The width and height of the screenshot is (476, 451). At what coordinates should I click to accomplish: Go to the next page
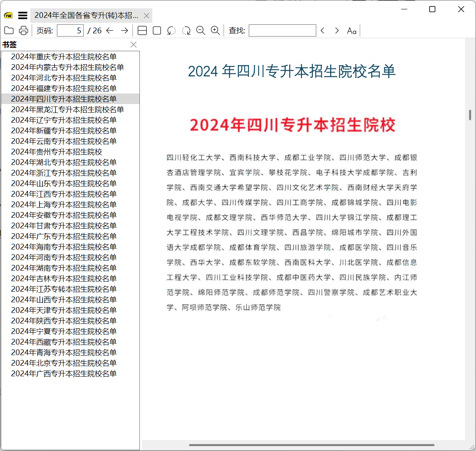(124, 30)
